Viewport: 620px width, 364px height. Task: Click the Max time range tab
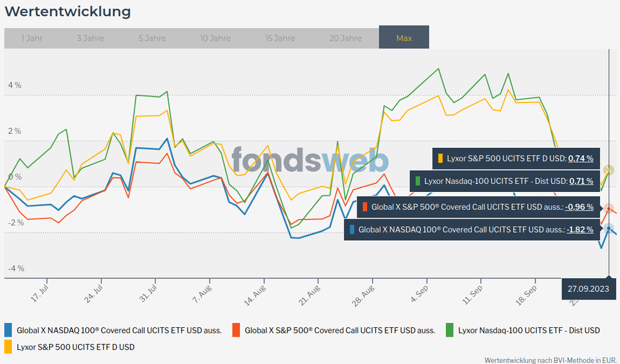(404, 38)
